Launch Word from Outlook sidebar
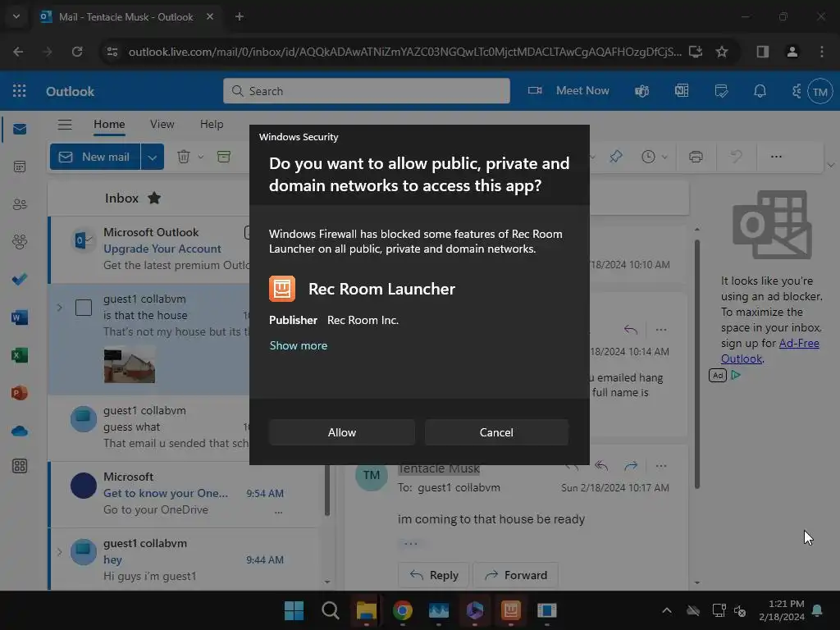Image resolution: width=840 pixels, height=630 pixels. tap(20, 317)
